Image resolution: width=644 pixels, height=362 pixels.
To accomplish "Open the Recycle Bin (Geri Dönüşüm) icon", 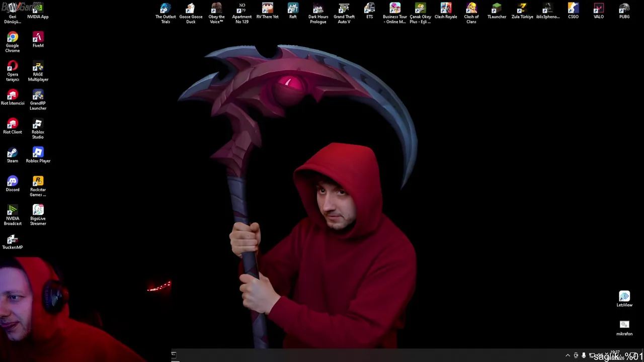I will point(13,13).
